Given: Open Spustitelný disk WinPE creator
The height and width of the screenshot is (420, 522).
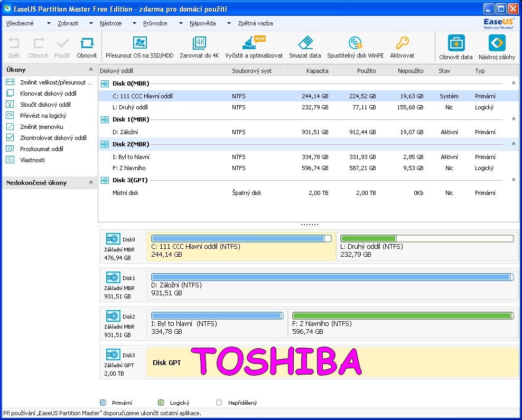Looking at the screenshot, I should click(x=355, y=43).
